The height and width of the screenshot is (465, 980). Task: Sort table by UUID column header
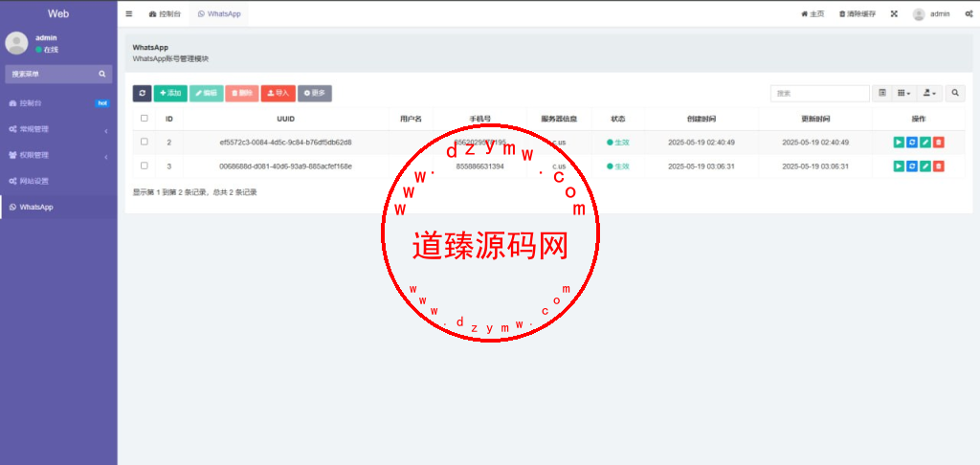285,118
